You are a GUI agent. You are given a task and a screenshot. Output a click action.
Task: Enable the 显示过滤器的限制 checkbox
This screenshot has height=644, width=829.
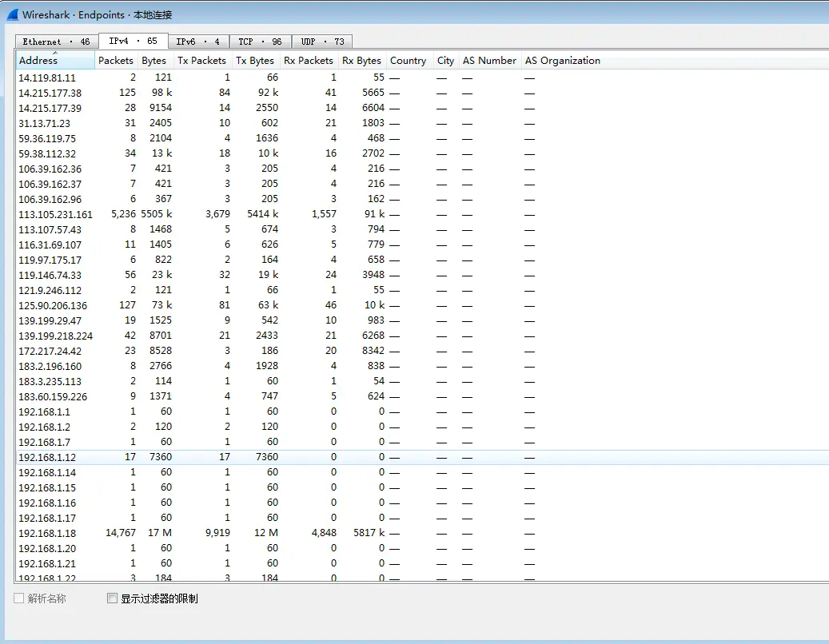112,597
